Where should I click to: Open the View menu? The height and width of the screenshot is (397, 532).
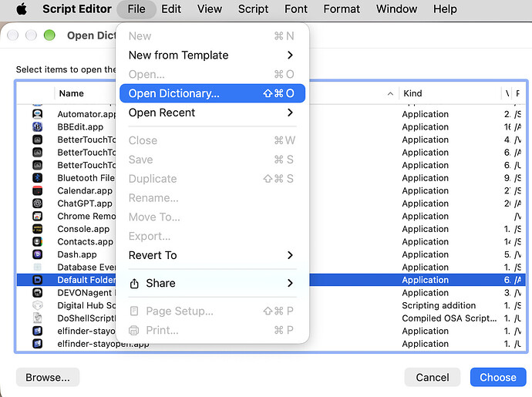[x=210, y=8]
